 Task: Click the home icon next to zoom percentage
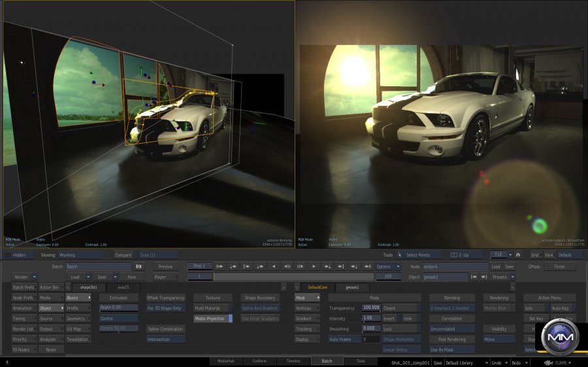coord(518,255)
